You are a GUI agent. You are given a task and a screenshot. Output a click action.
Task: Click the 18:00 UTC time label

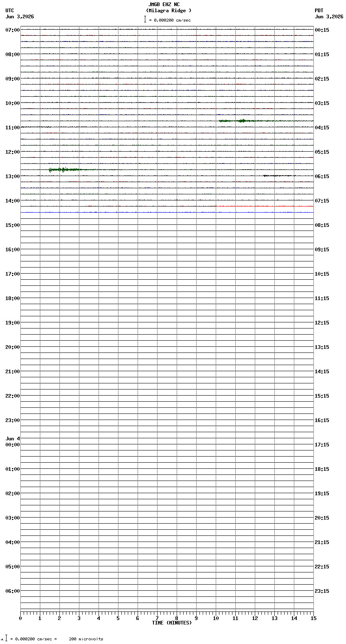13,298
